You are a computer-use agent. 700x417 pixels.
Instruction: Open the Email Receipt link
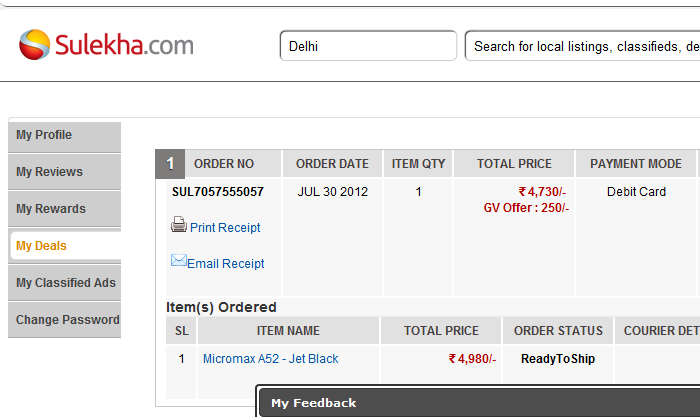click(x=226, y=264)
